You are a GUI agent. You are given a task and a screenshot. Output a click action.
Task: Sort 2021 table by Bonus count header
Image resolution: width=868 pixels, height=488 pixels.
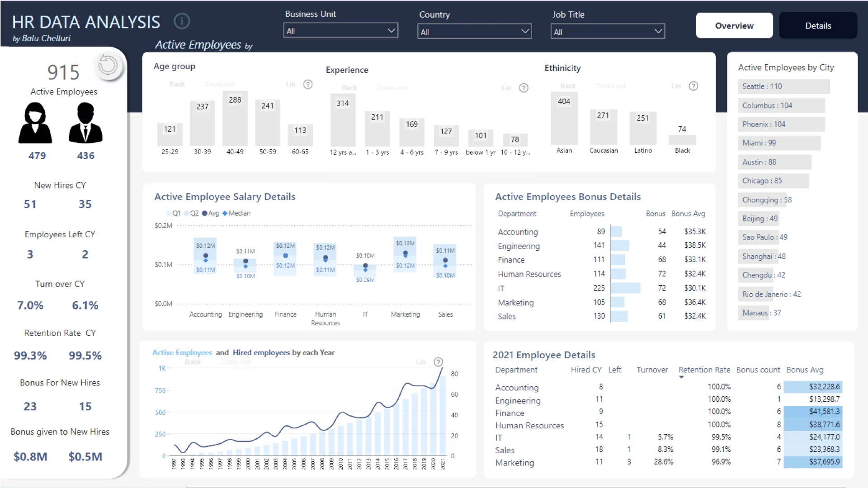click(x=758, y=370)
